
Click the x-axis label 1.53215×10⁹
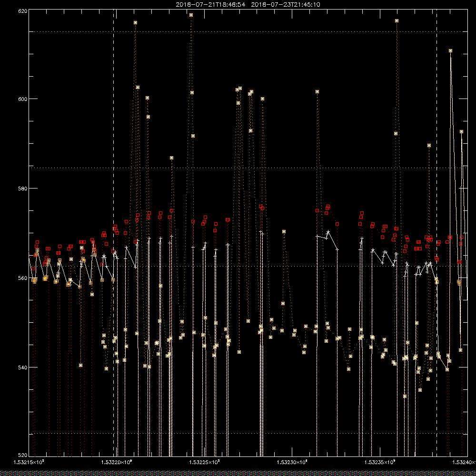tap(29, 462)
